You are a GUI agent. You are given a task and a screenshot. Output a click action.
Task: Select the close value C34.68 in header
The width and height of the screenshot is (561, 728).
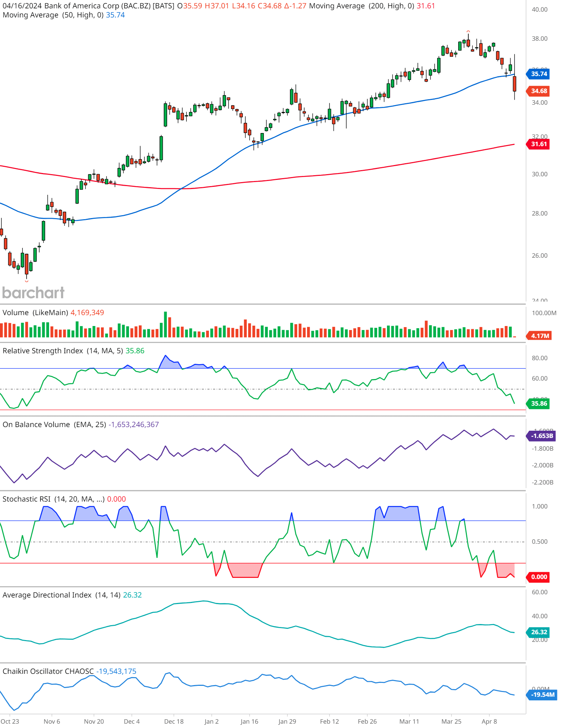pyautogui.click(x=270, y=6)
